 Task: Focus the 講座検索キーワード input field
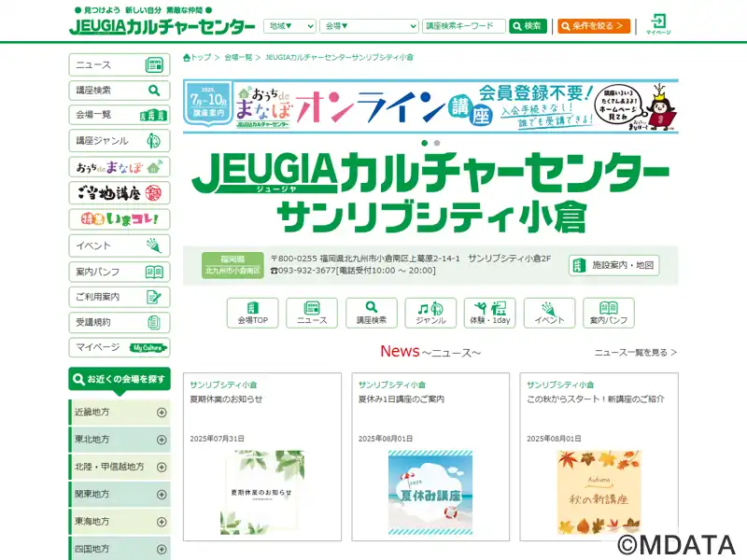pos(463,26)
